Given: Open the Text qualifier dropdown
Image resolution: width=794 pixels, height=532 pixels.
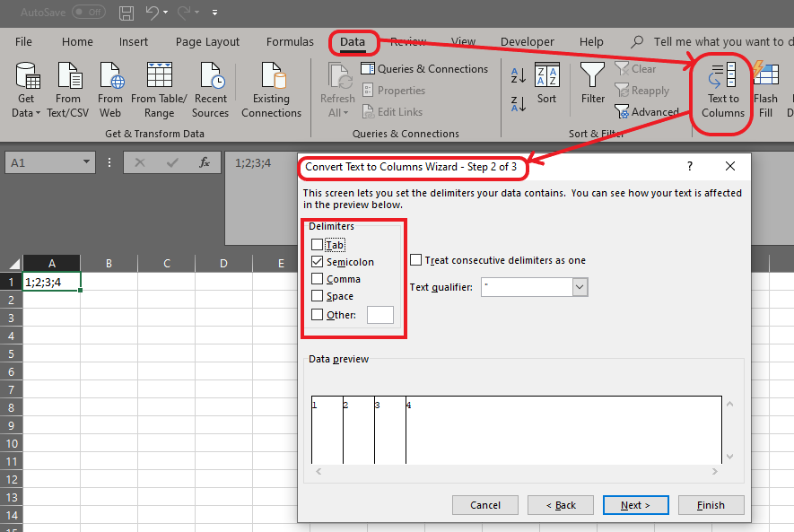Looking at the screenshot, I should [x=580, y=287].
